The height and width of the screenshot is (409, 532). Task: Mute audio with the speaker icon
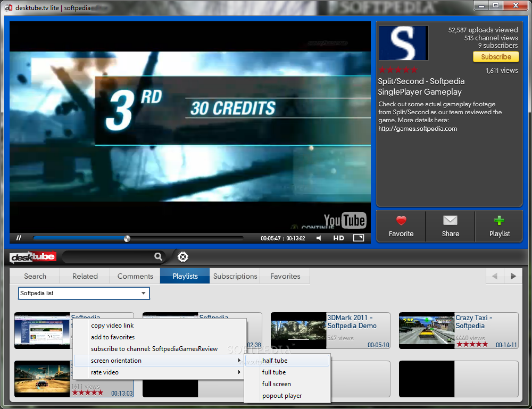coord(319,238)
